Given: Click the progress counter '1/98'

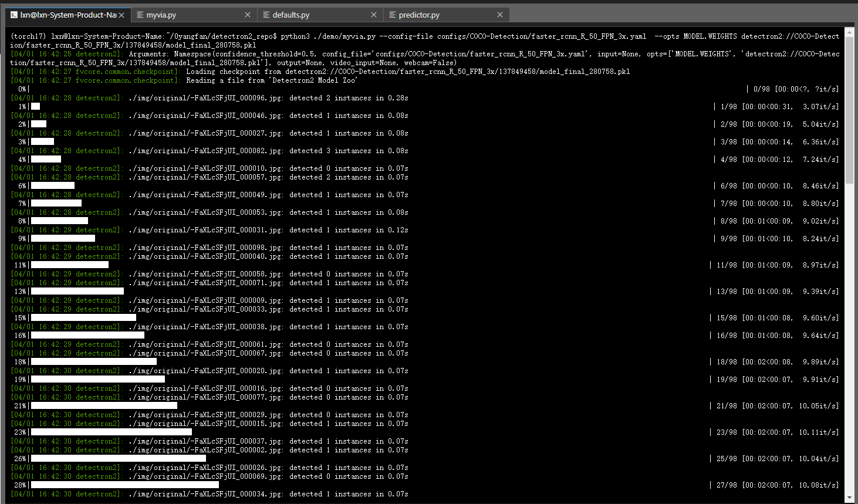Looking at the screenshot, I should coord(729,107).
